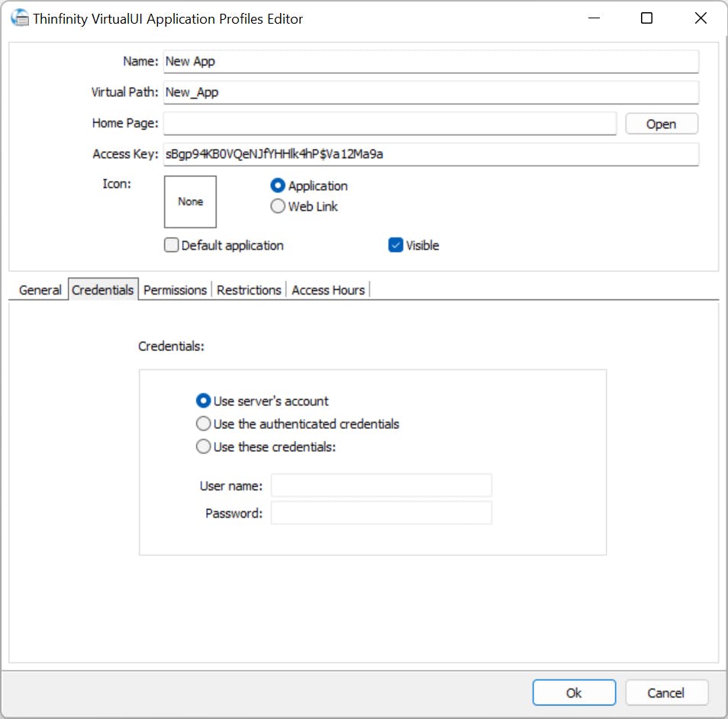The image size is (728, 719).
Task: Pick Use these credentials radio button
Action: point(203,447)
